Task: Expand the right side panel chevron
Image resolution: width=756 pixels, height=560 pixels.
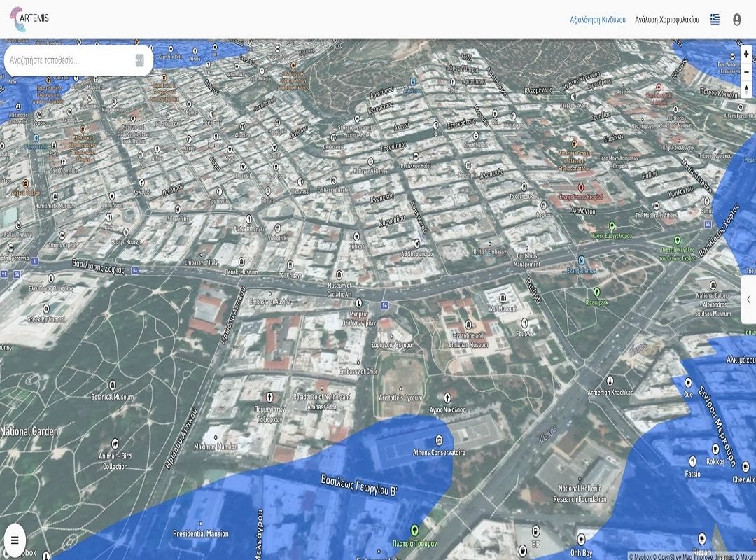Action: pos(748,300)
